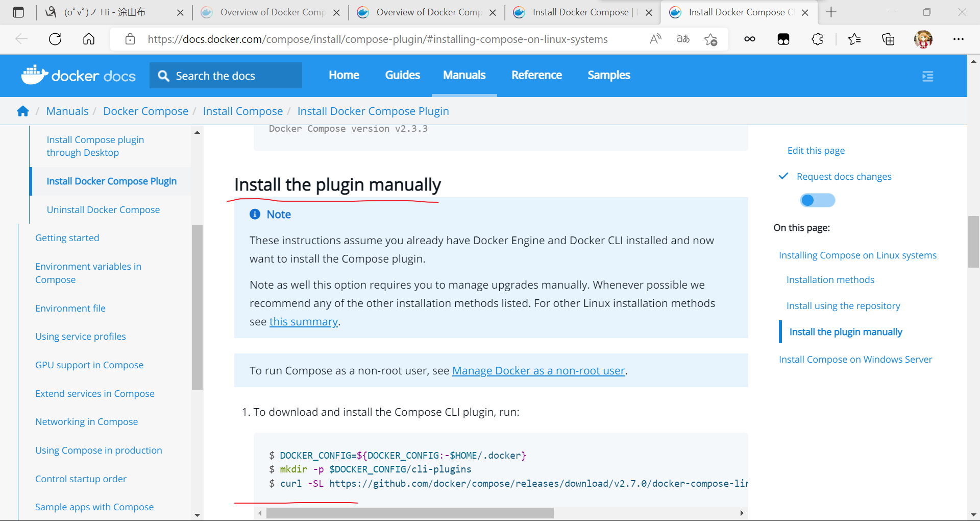The image size is (980, 521).
Task: Go to browser home page icon
Action: [89, 39]
